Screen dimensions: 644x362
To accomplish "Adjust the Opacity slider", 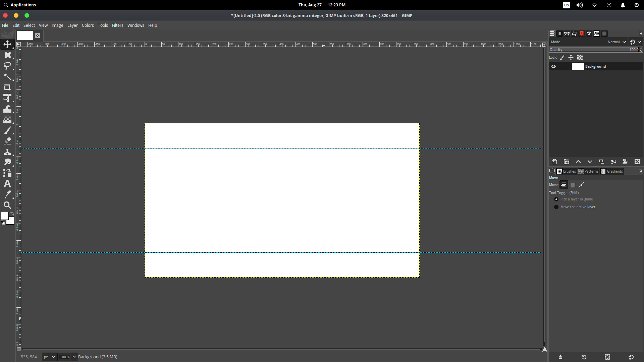I will 593,50.
